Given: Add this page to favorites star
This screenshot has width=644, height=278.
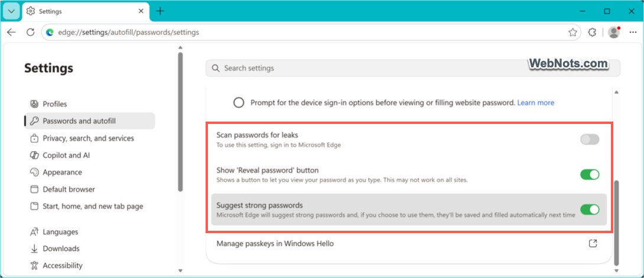Looking at the screenshot, I should pos(573,32).
